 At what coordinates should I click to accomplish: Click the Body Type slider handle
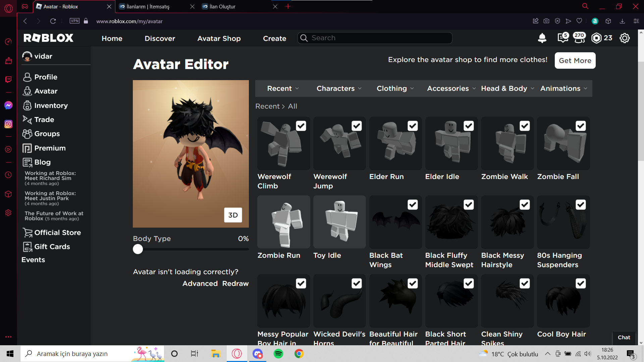coord(138,249)
